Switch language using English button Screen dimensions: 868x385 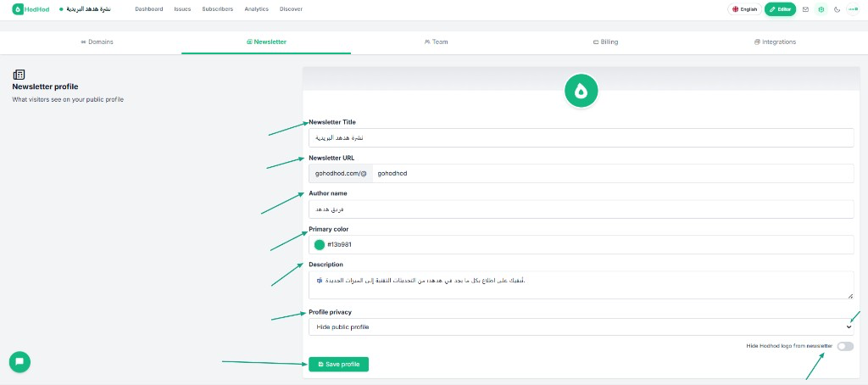744,9
